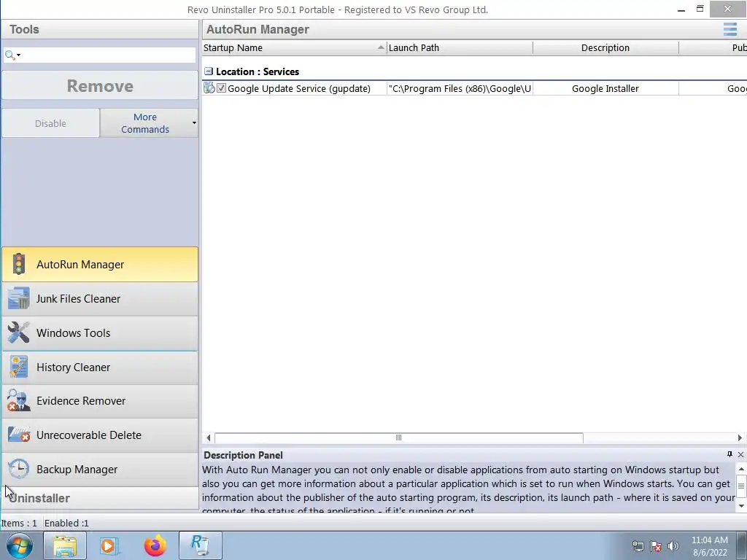Click More Commands button
This screenshot has width=747, height=560.
[145, 123]
